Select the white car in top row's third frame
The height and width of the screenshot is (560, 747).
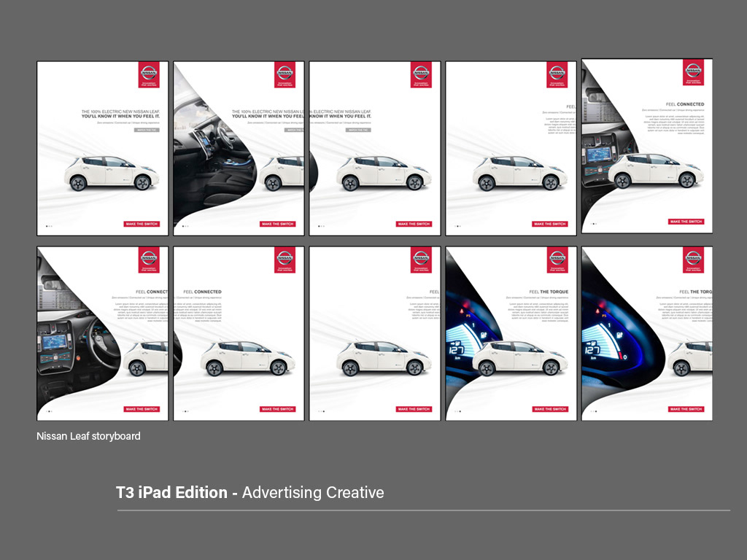[384, 173]
